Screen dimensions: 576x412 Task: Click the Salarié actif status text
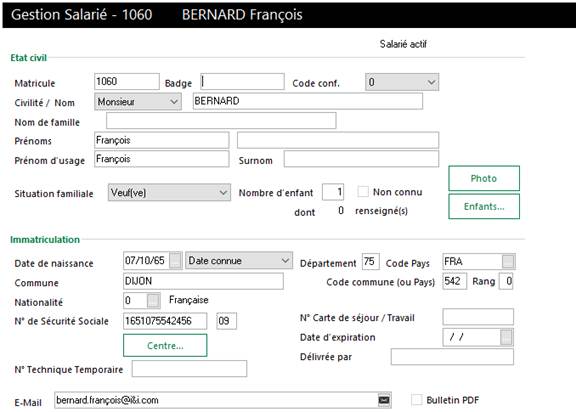coord(403,44)
